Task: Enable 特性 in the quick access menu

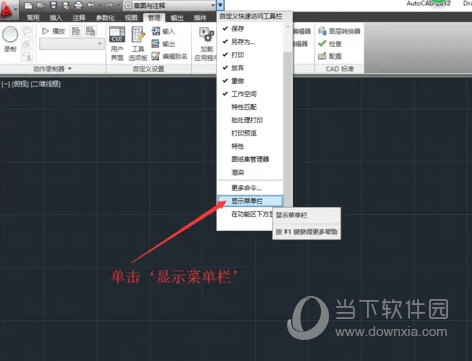Action: tap(250, 146)
